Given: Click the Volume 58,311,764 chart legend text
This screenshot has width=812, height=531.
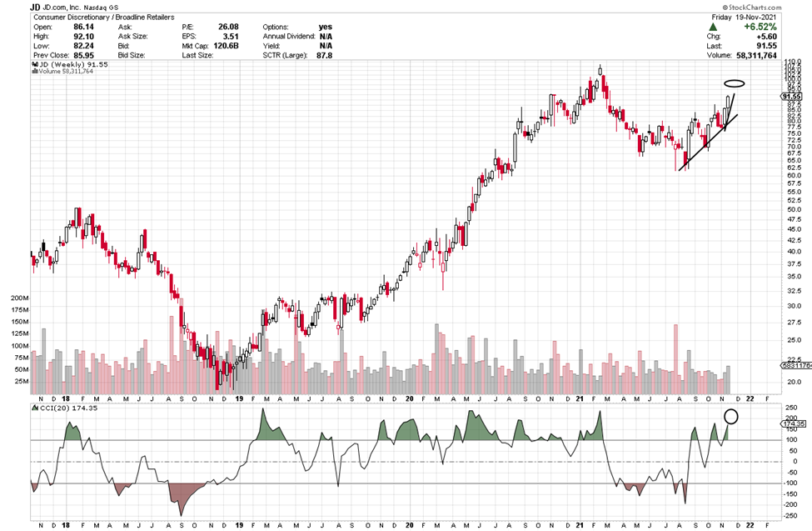Looking at the screenshot, I should [x=65, y=72].
